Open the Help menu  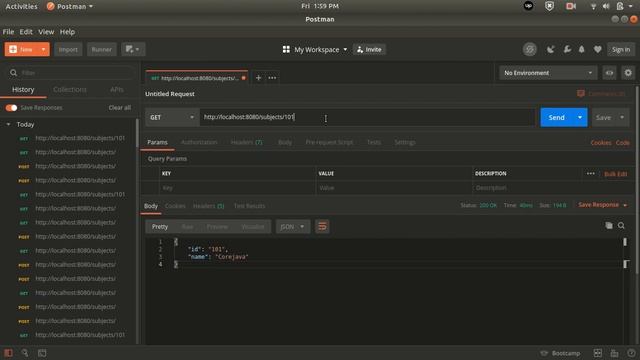pyautogui.click(x=67, y=32)
